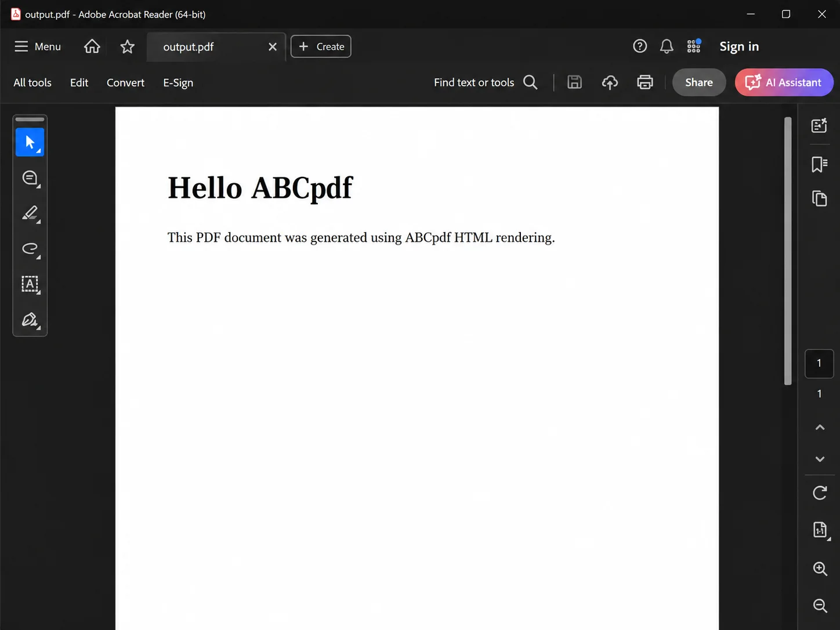The width and height of the screenshot is (840, 630).
Task: Open the notifications bell
Action: click(667, 46)
